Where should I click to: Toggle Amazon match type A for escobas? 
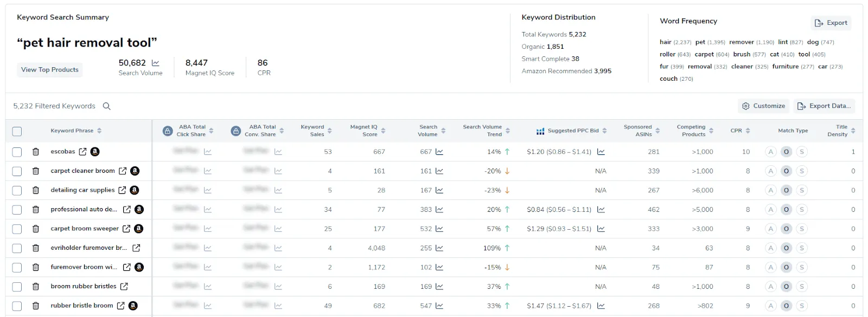(770, 152)
